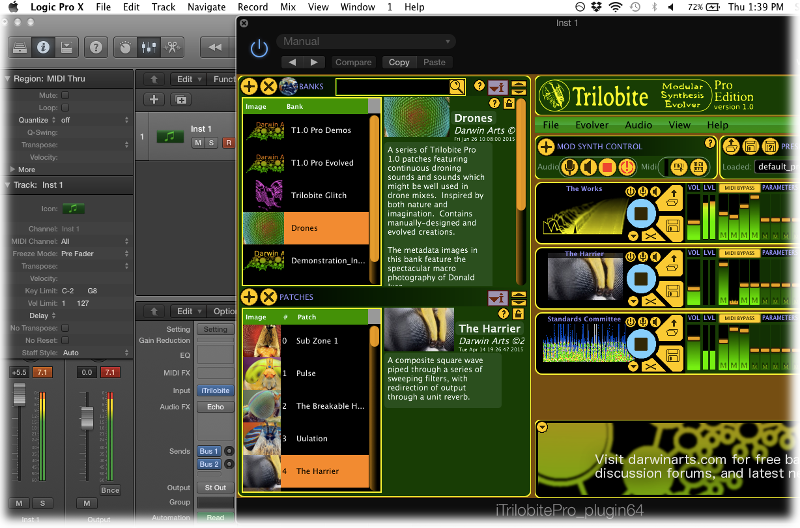Open the Quantize value dropdown
Screen dimensions: 800x528
point(95,120)
